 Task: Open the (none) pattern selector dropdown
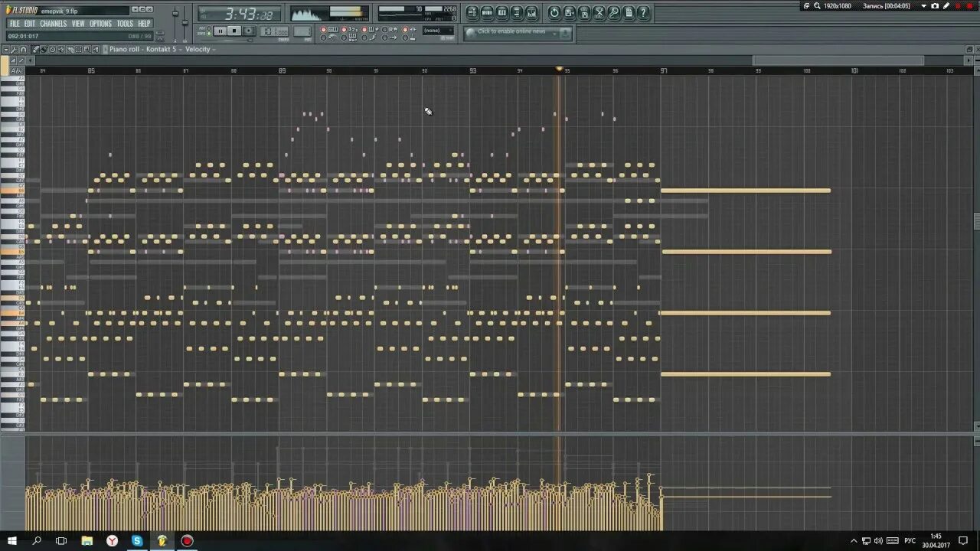pyautogui.click(x=438, y=31)
